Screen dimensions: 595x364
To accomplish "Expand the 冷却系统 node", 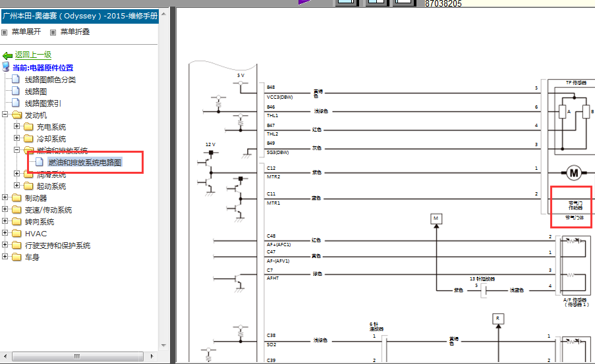I will click(x=16, y=138).
